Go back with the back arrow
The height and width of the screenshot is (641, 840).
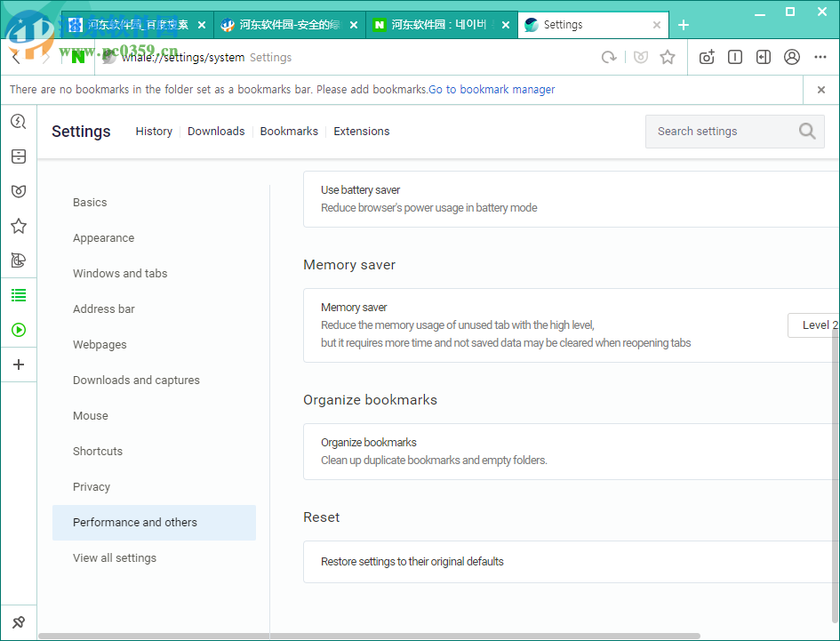pyautogui.click(x=15, y=58)
